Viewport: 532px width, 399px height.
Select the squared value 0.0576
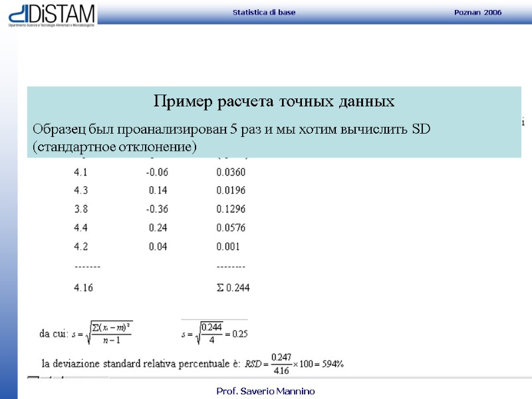(x=231, y=227)
